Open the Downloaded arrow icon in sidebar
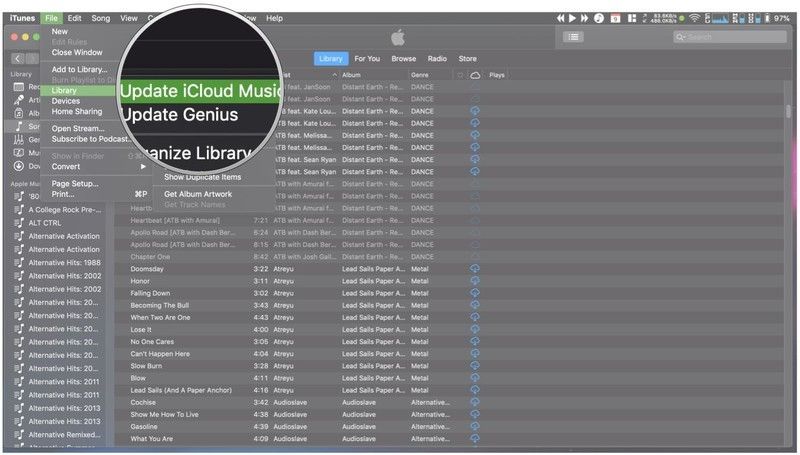 [x=18, y=166]
